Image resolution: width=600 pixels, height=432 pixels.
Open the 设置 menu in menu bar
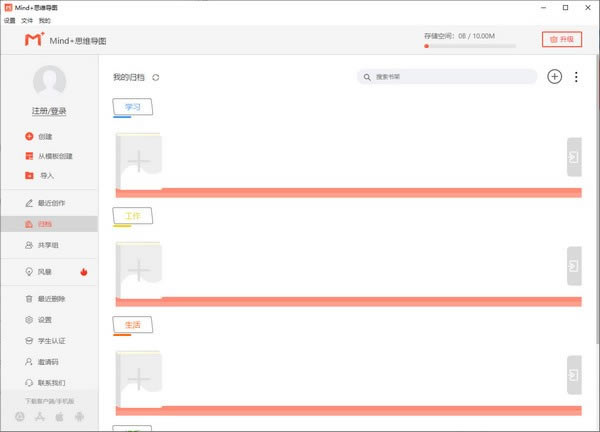click(x=10, y=20)
